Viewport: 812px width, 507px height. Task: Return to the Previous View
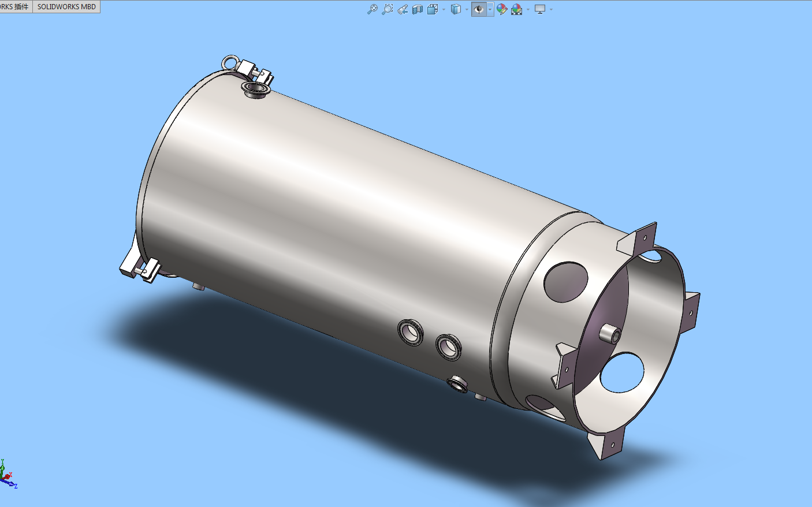[403, 9]
